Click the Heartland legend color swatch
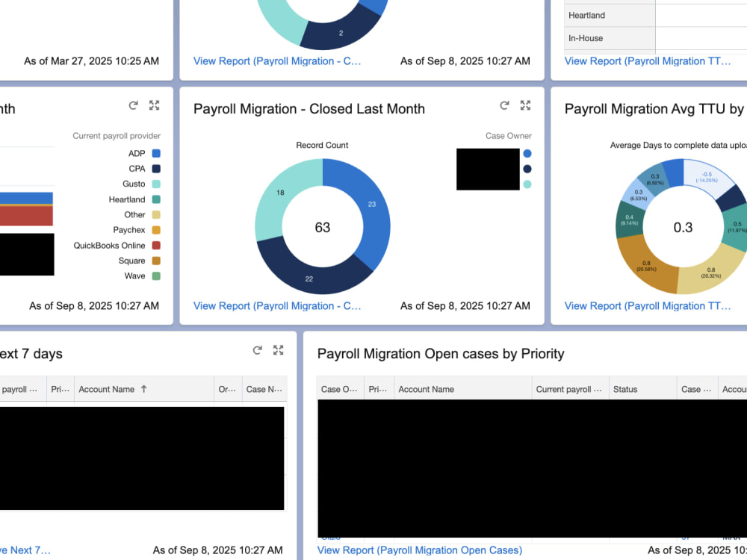 [156, 199]
